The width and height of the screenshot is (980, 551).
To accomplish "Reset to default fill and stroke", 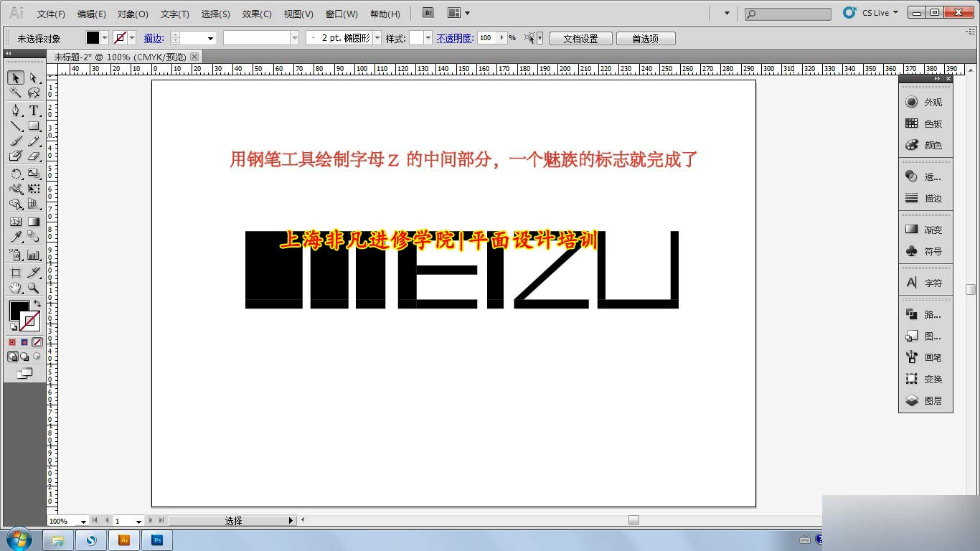I will [13, 328].
